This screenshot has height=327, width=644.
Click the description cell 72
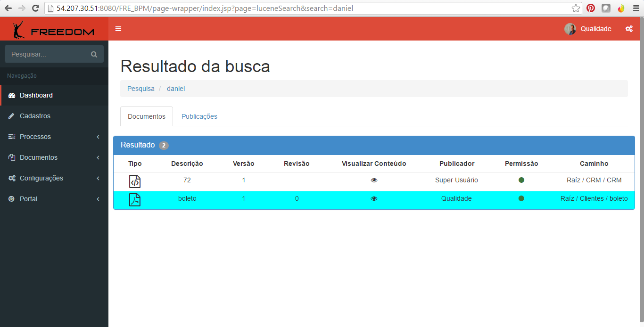click(x=187, y=180)
